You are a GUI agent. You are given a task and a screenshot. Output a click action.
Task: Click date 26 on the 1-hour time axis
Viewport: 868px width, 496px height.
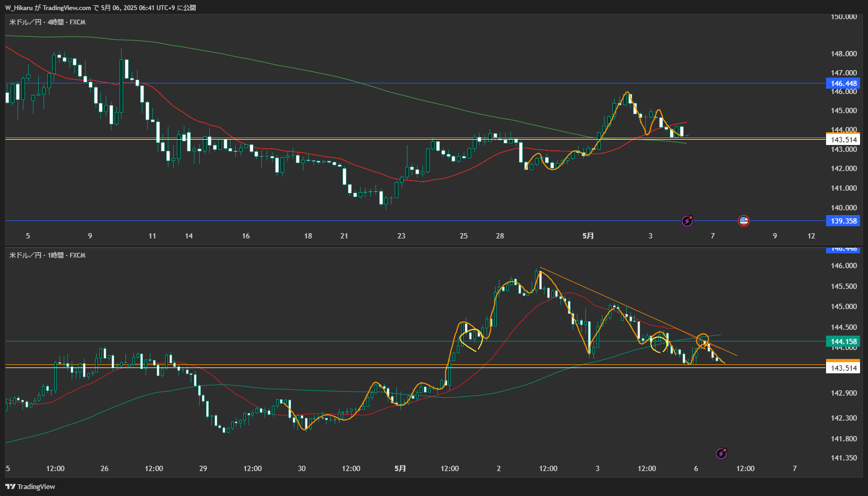click(105, 468)
